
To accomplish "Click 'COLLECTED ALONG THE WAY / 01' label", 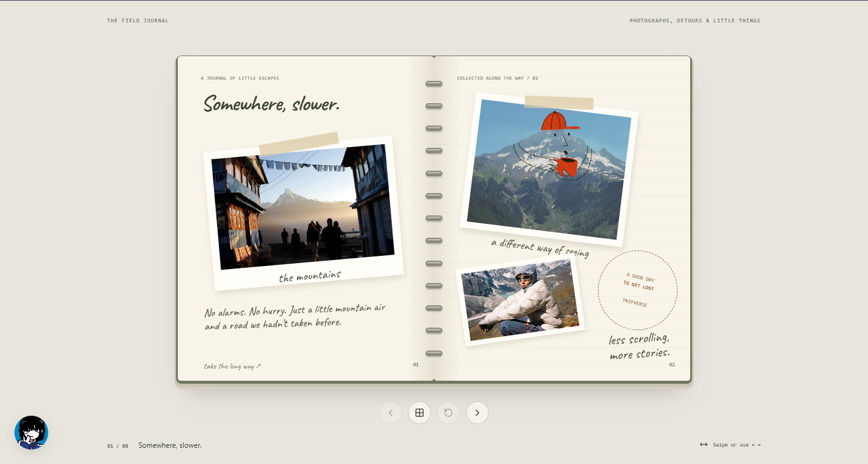I will pos(497,78).
